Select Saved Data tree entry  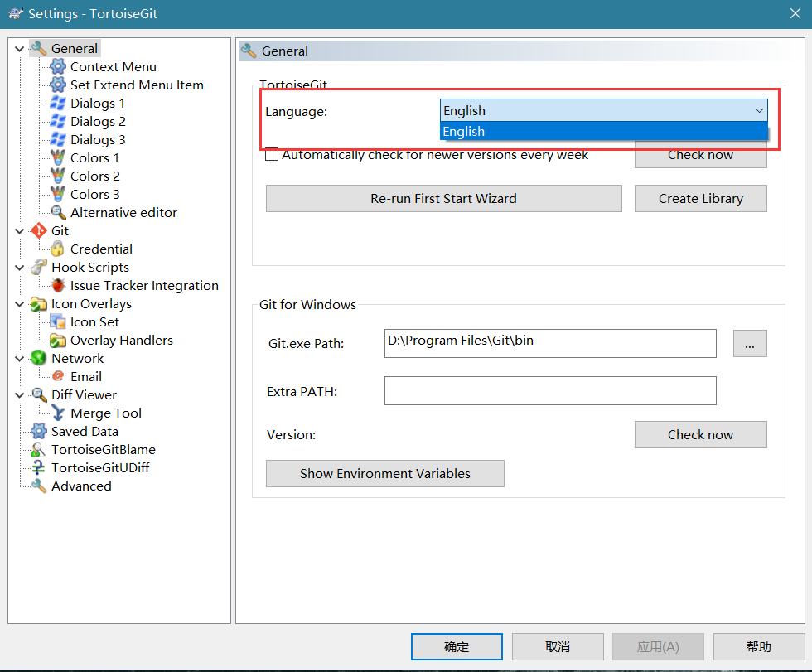(x=85, y=431)
